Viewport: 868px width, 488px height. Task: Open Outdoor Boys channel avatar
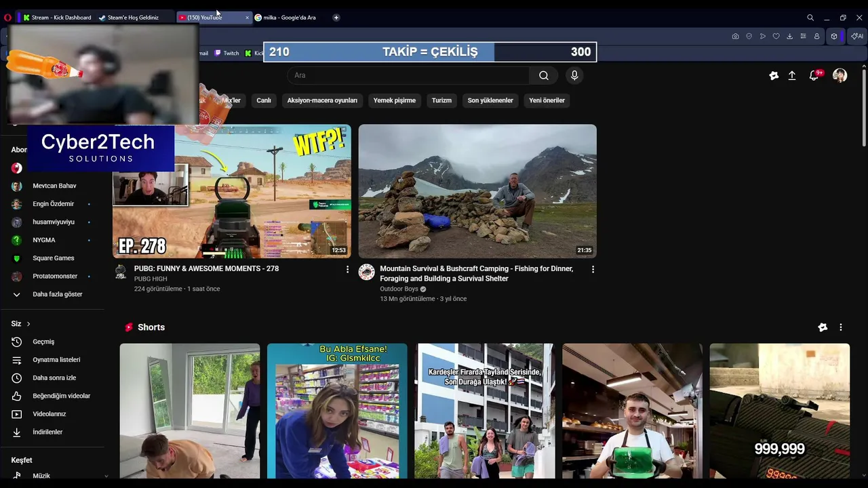point(367,272)
